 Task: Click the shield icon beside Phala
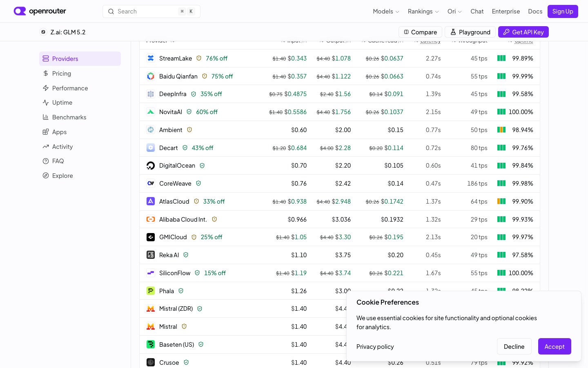(181, 291)
